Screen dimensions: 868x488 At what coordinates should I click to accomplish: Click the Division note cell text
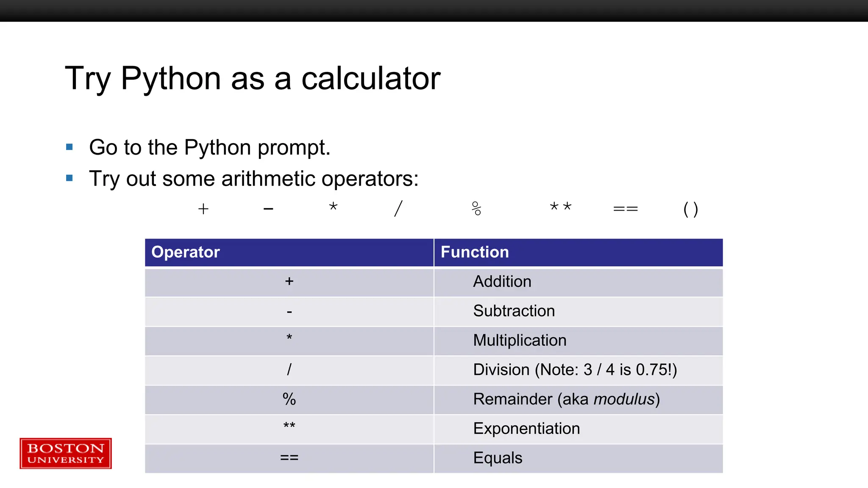tap(575, 370)
